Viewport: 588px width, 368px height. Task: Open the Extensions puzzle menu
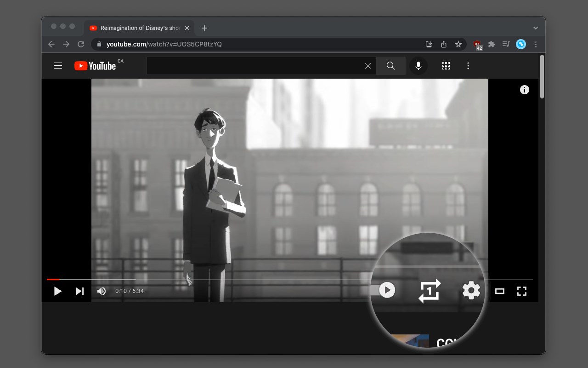[492, 44]
